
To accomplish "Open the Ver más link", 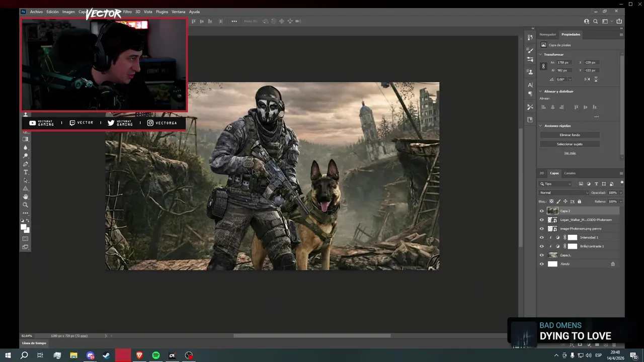I will pos(570,153).
